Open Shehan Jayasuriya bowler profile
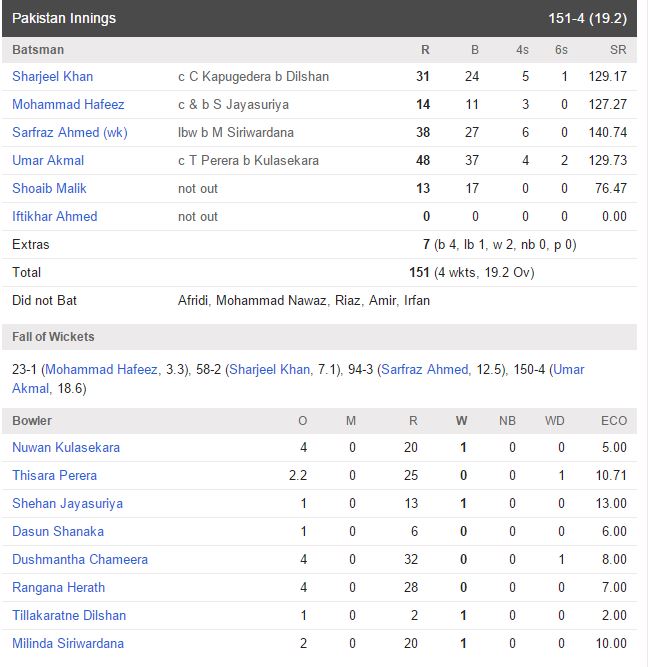The width and height of the screenshot is (648, 667). click(67, 504)
